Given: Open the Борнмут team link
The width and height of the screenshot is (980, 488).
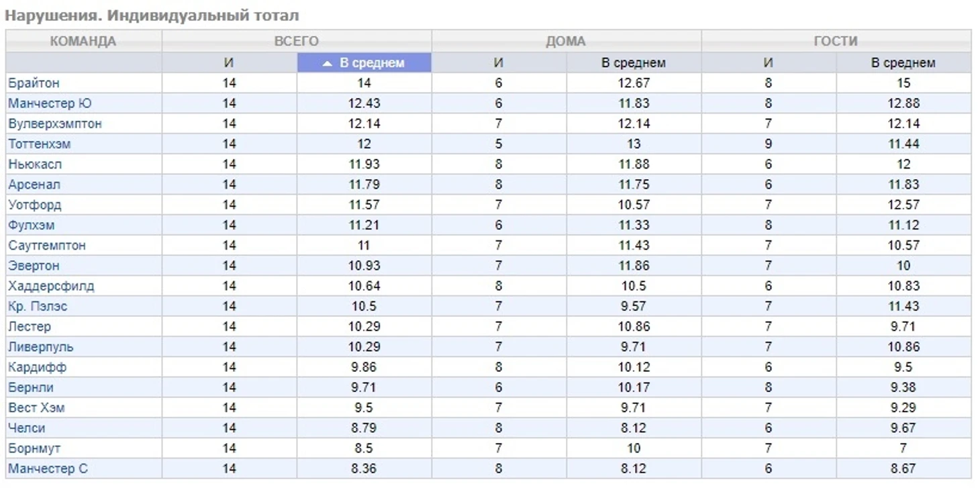Looking at the screenshot, I should point(34,448).
